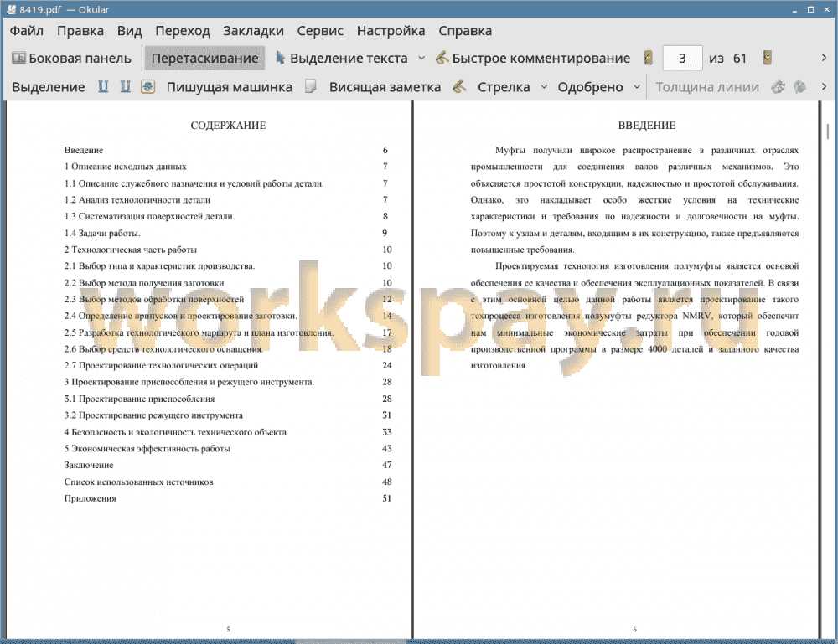Click '4 Безопасность и экологичность' contents entry

pos(176,432)
